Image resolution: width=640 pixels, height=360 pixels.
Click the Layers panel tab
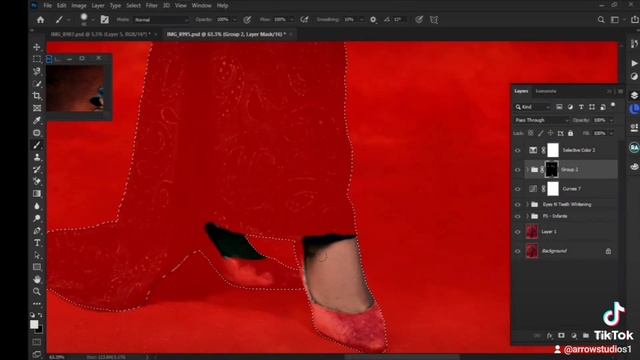coord(521,91)
